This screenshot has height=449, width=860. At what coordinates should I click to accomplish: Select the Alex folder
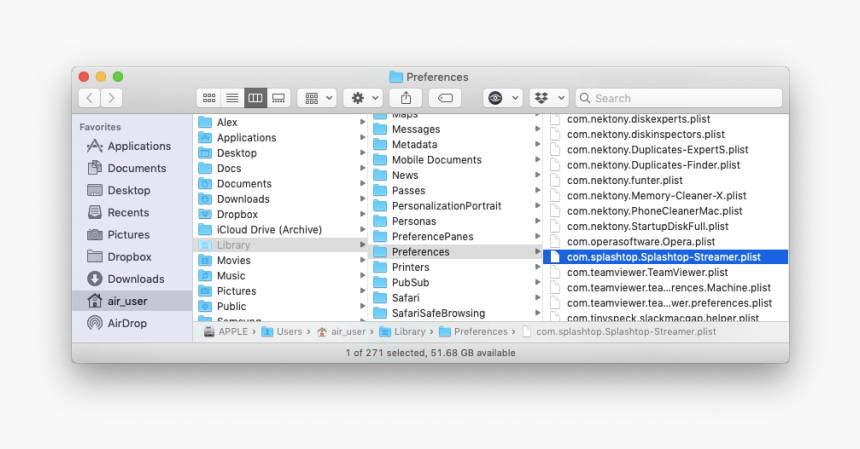pyautogui.click(x=281, y=122)
